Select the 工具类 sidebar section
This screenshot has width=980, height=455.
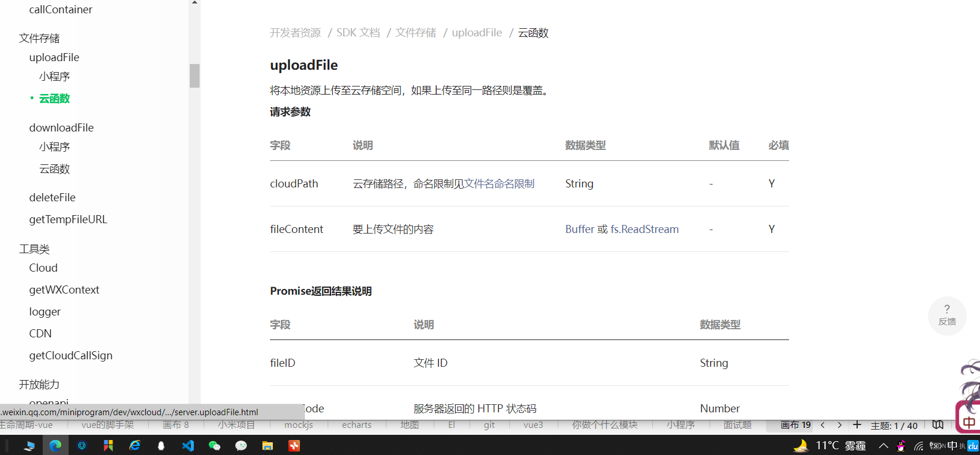click(34, 249)
